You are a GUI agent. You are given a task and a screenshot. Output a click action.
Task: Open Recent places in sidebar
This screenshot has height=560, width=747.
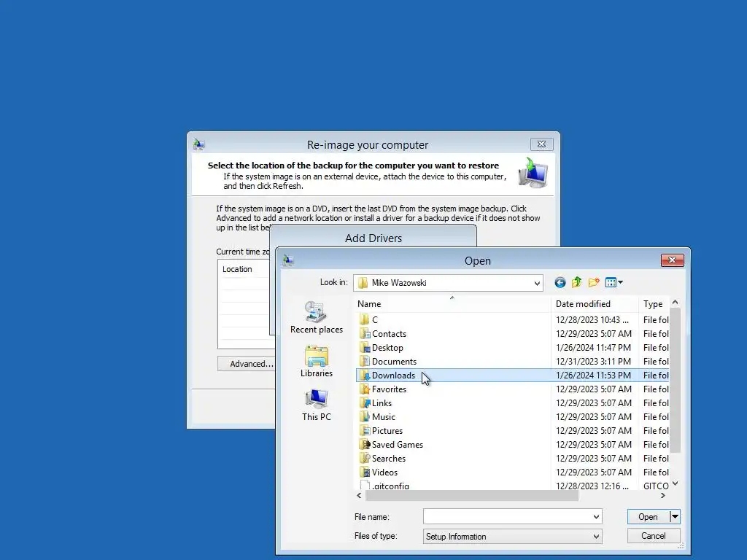(x=317, y=318)
